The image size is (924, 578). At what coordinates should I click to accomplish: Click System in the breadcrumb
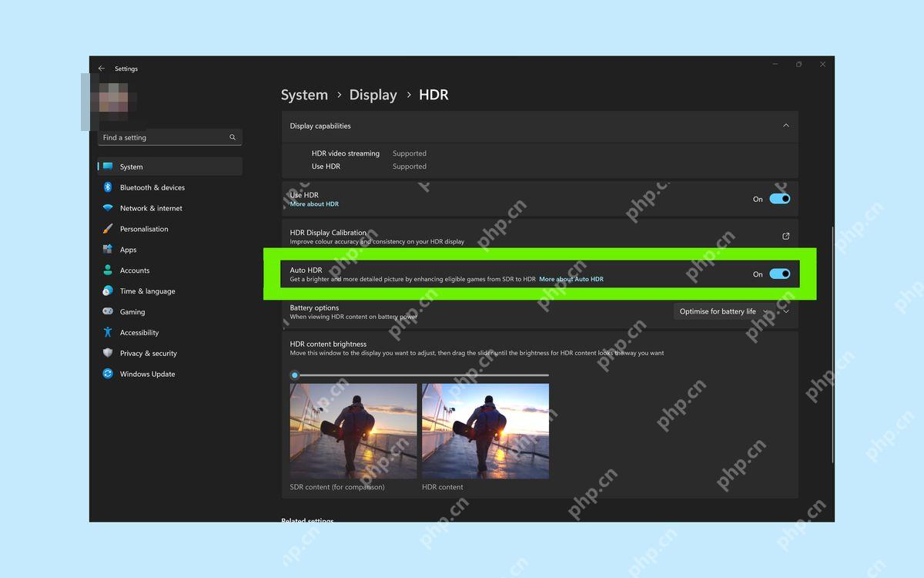click(304, 95)
